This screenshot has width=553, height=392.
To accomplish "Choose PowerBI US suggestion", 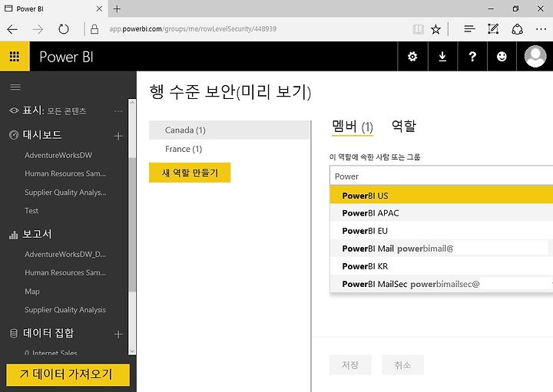I will pos(441,195).
